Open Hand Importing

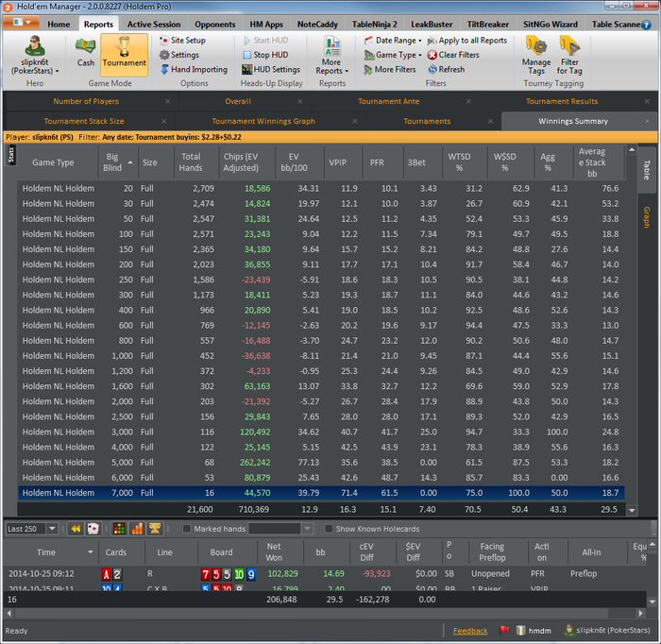pyautogui.click(x=194, y=70)
